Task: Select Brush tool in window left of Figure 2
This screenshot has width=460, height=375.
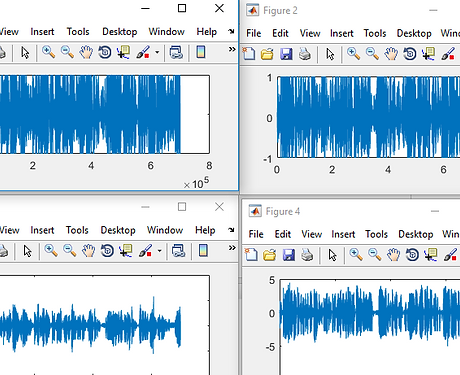Action: pyautogui.click(x=143, y=52)
